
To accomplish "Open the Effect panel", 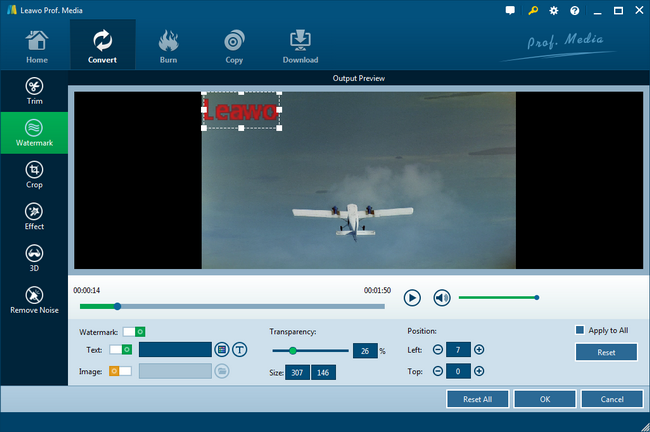I will tap(34, 216).
